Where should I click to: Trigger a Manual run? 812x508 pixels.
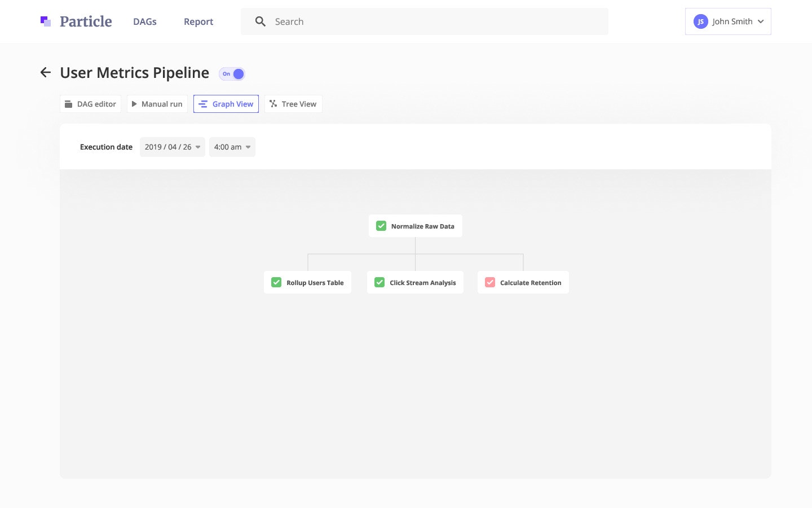(x=157, y=104)
